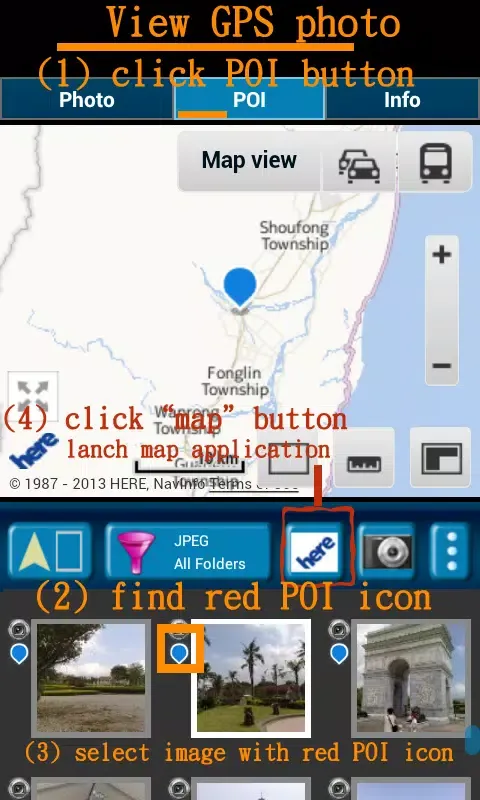
Task: Click camera badge above arch photo
Action: (x=339, y=630)
